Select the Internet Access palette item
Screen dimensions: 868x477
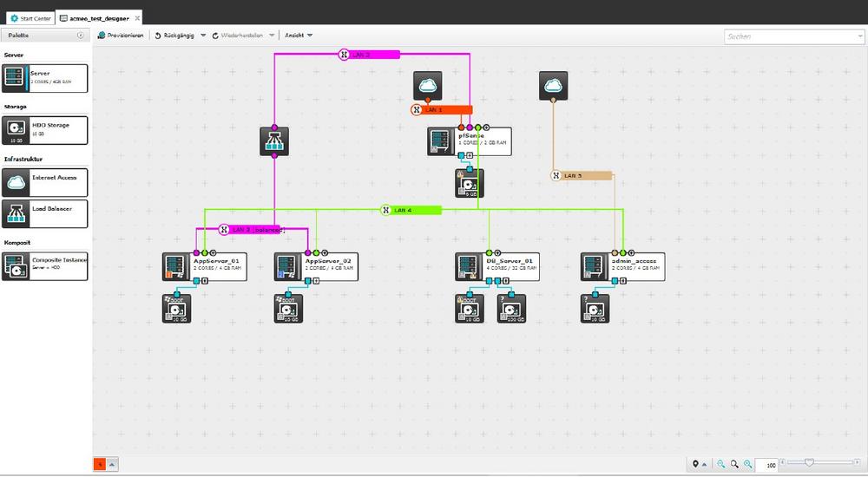pos(45,183)
